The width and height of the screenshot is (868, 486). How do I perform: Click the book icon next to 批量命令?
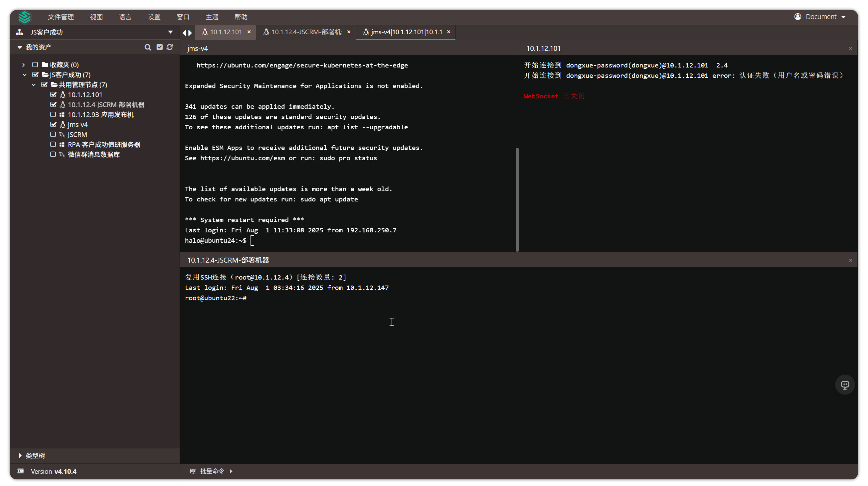(x=193, y=471)
